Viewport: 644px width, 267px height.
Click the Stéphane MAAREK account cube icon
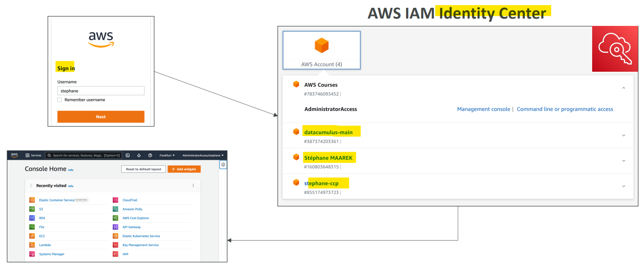[296, 157]
